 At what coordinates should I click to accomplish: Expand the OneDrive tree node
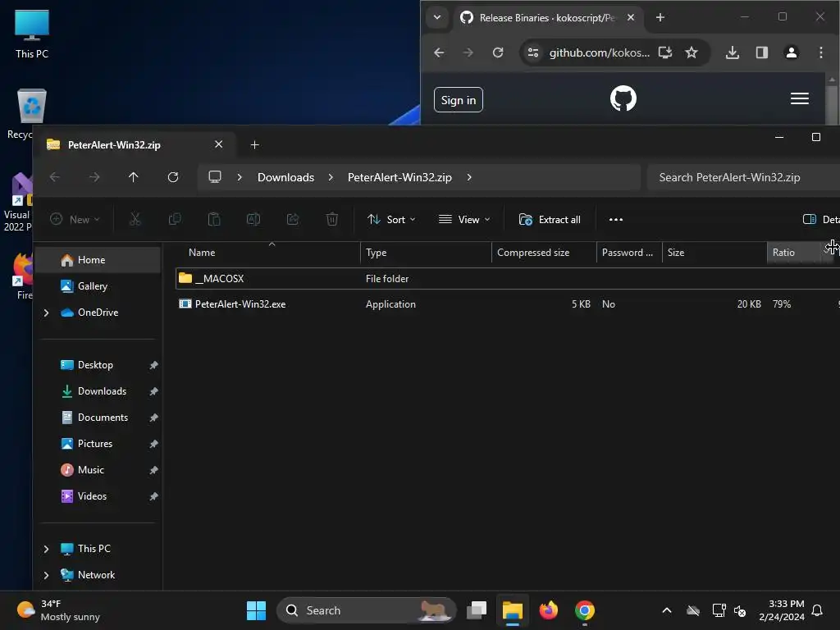click(x=46, y=313)
